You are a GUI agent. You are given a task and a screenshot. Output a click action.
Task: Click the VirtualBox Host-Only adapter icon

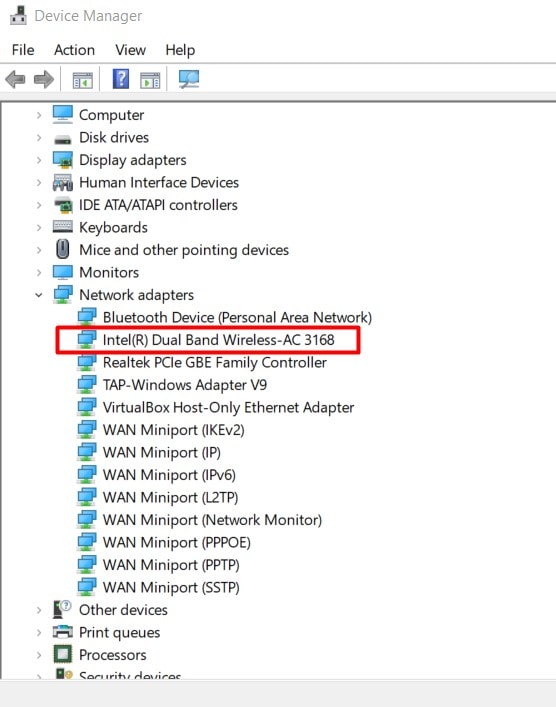[87, 407]
